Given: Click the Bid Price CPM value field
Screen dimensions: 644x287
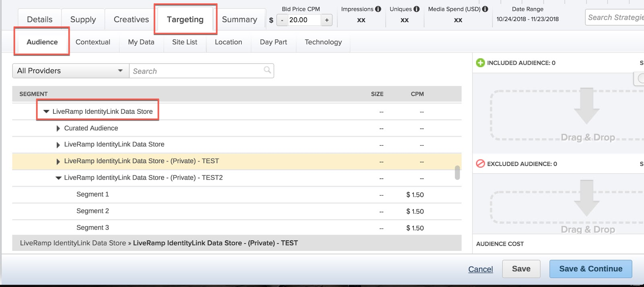Looking at the screenshot, I should coord(304,20).
